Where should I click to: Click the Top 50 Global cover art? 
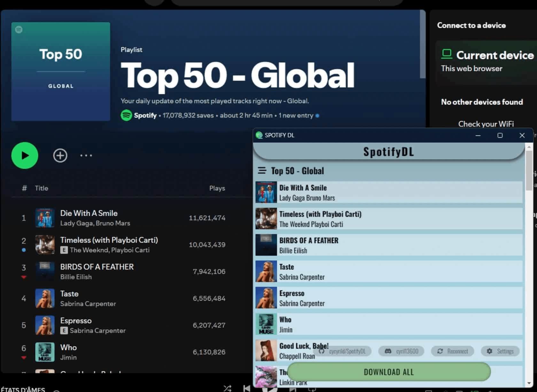(61, 72)
